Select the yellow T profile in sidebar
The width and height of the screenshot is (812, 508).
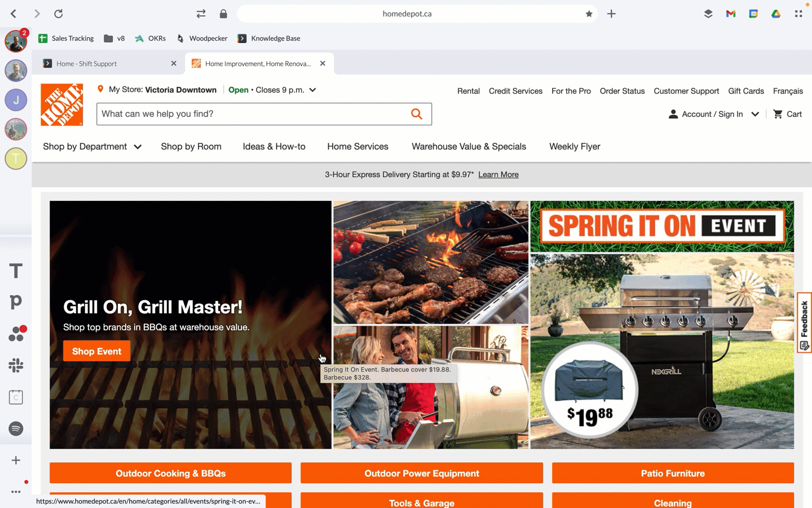[x=16, y=159]
